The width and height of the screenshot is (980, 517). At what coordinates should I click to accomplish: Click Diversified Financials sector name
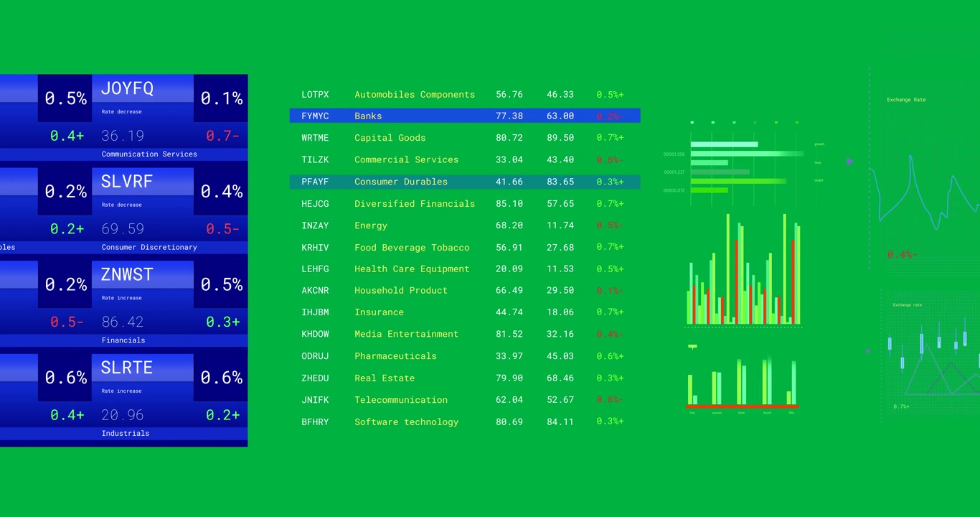tap(415, 204)
